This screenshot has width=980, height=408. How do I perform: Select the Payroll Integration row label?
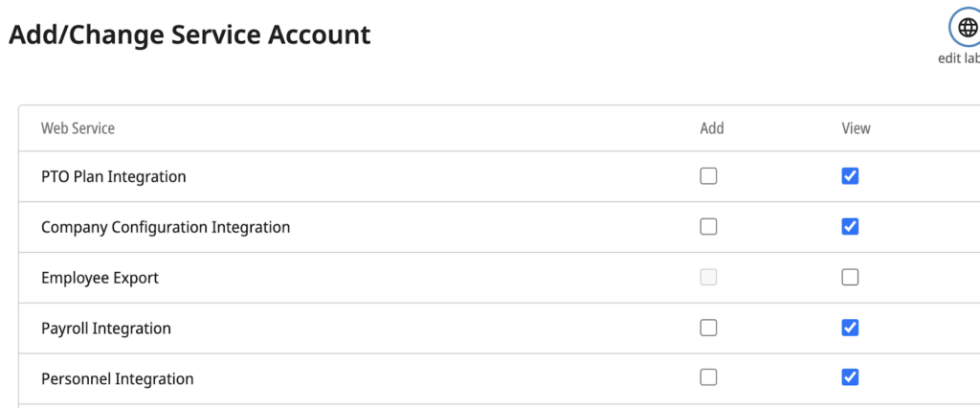106,329
